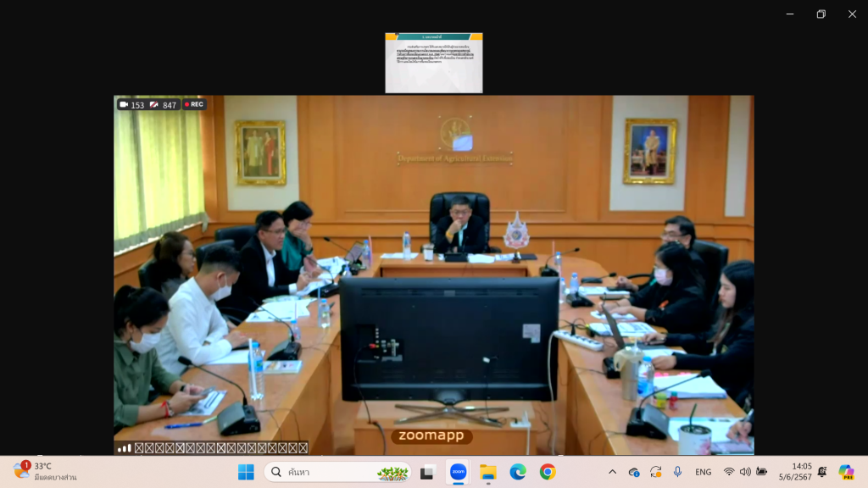Switch to Zoom from the taskbar

point(458,472)
